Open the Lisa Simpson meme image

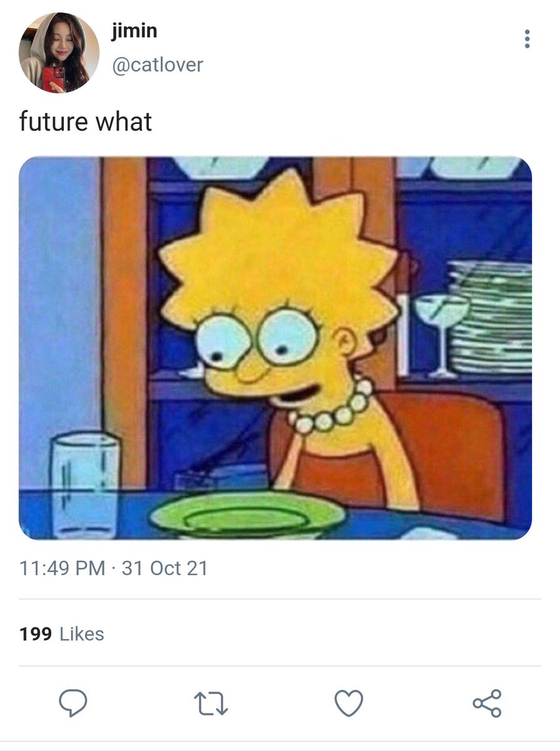275,348
